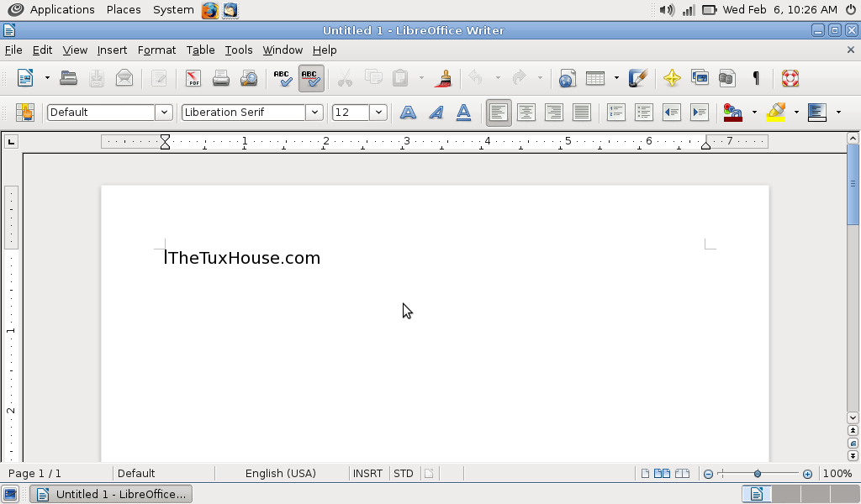861x504 pixels.
Task: Click the Redo arrow
Action: [519, 78]
